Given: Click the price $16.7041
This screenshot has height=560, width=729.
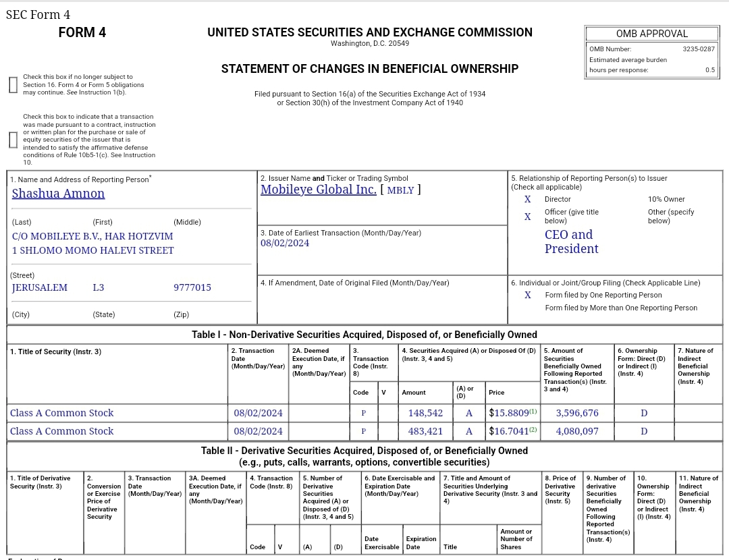Looking at the screenshot, I should (x=509, y=431).
